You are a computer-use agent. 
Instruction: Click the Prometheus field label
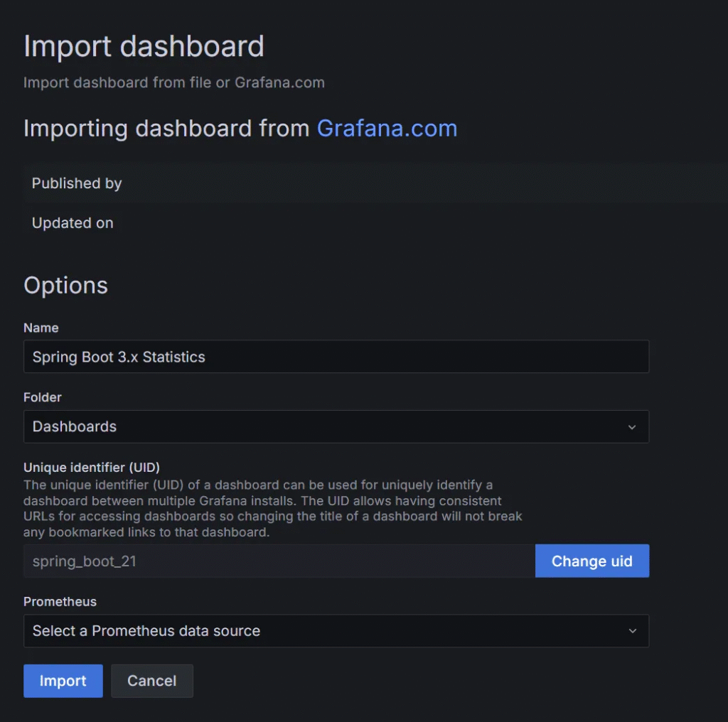60,601
